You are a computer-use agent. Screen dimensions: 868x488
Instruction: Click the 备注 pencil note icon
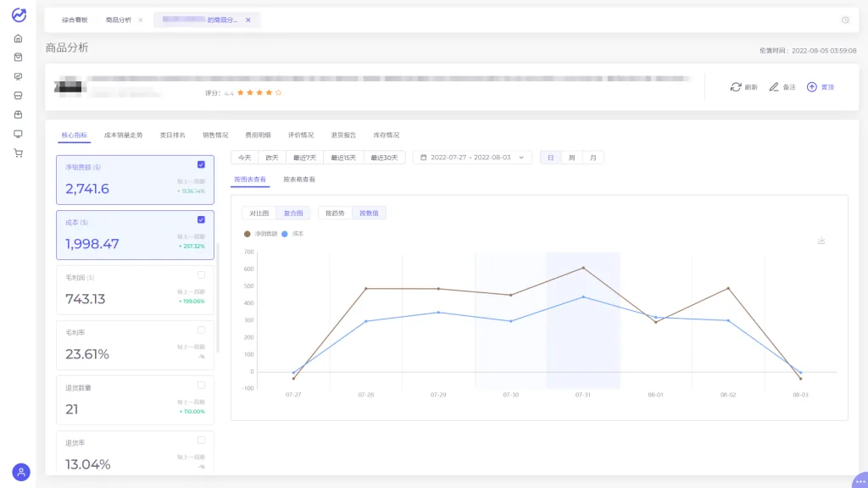[774, 87]
